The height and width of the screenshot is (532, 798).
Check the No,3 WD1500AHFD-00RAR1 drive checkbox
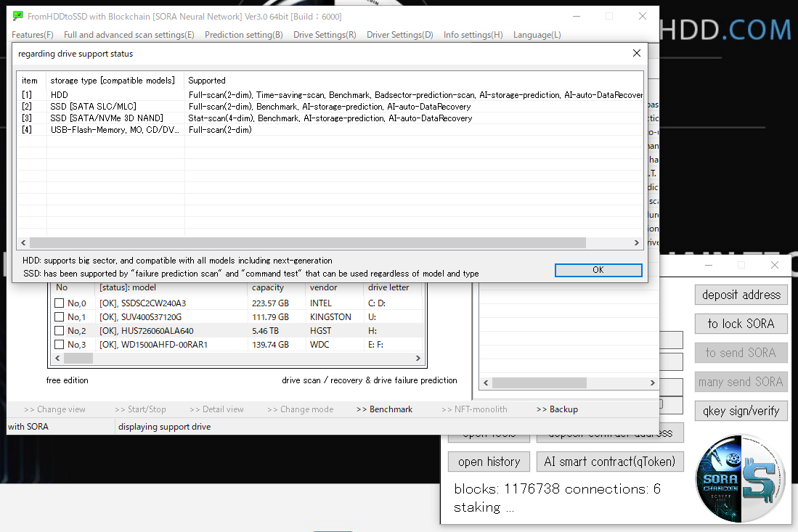60,344
